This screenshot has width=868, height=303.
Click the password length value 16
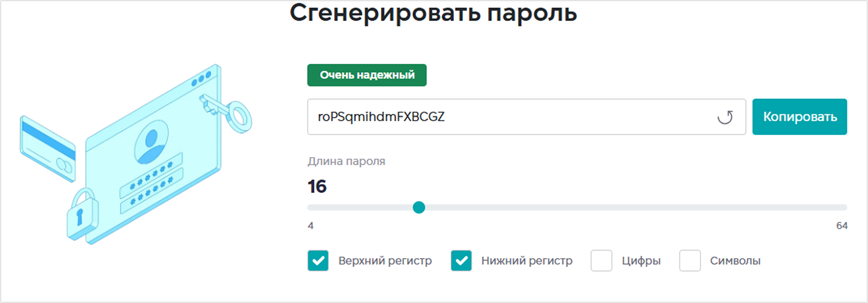pyautogui.click(x=317, y=186)
